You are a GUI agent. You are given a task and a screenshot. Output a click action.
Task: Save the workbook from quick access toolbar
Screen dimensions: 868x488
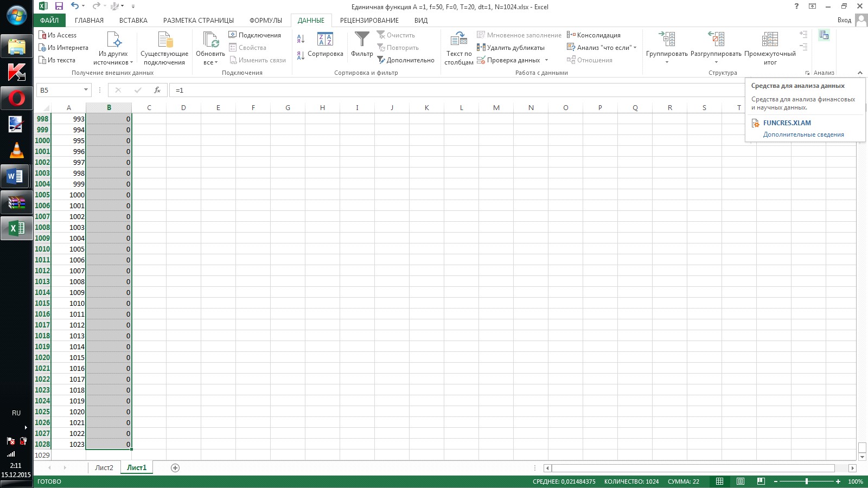tap(59, 6)
